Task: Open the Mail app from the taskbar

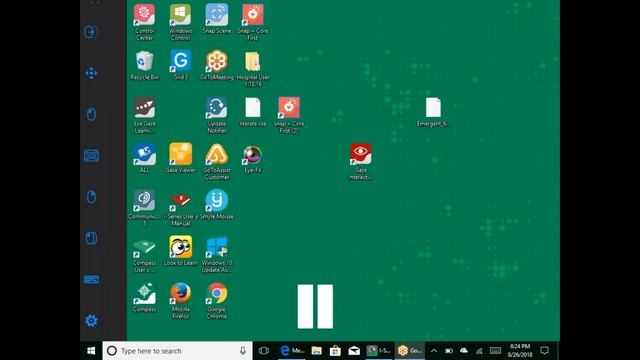Action: (354, 351)
